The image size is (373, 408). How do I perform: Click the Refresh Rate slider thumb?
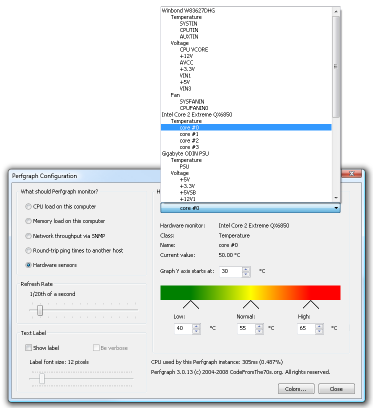[x=40, y=310]
